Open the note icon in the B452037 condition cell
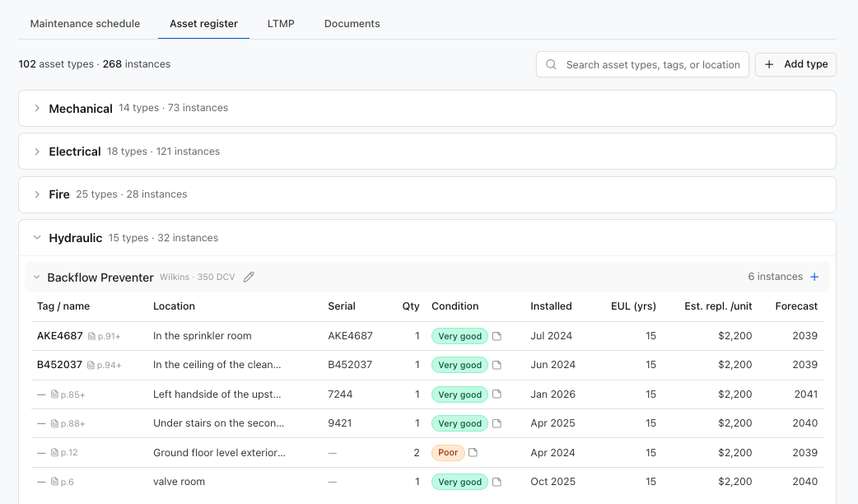 coord(497,365)
